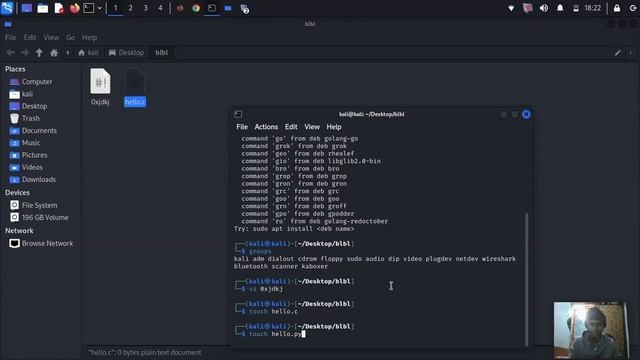Open Downloads in Places sidebar

(39, 180)
